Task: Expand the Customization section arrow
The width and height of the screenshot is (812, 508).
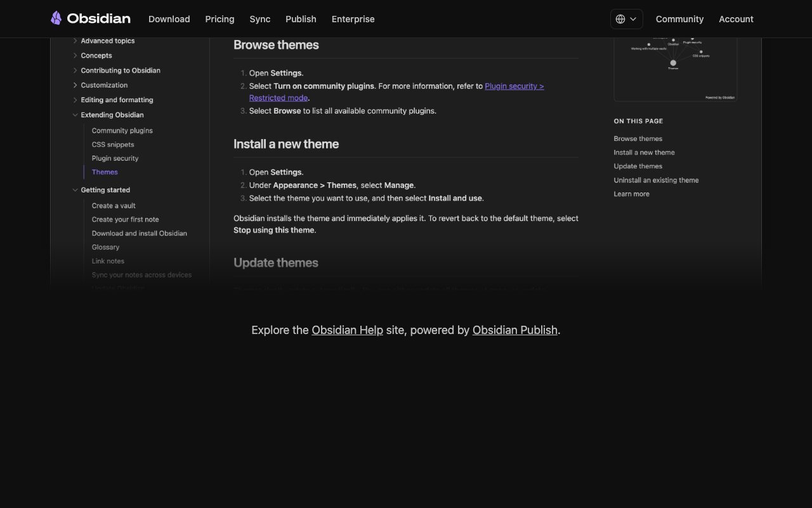Action: tap(75, 85)
